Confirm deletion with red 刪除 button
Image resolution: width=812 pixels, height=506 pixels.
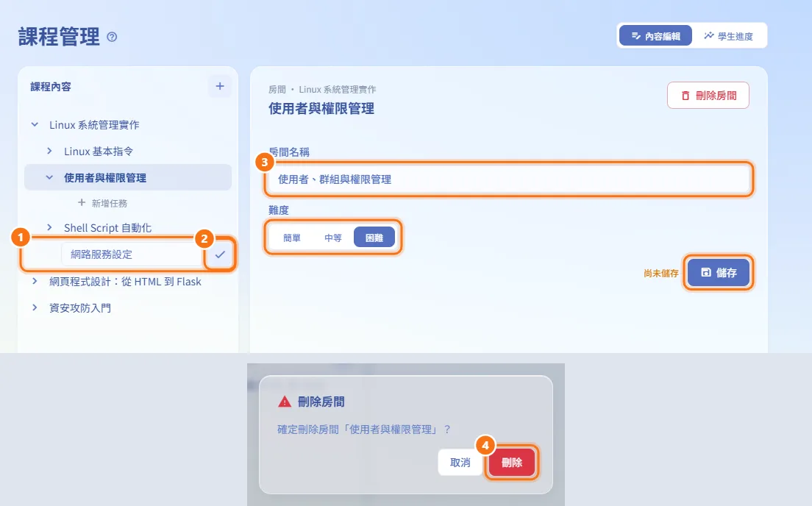(512, 462)
